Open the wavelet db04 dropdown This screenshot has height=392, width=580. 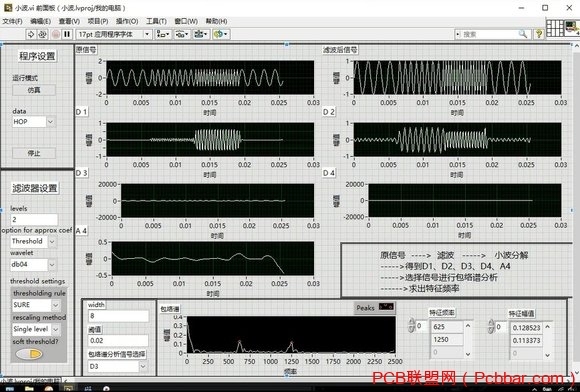click(x=52, y=264)
